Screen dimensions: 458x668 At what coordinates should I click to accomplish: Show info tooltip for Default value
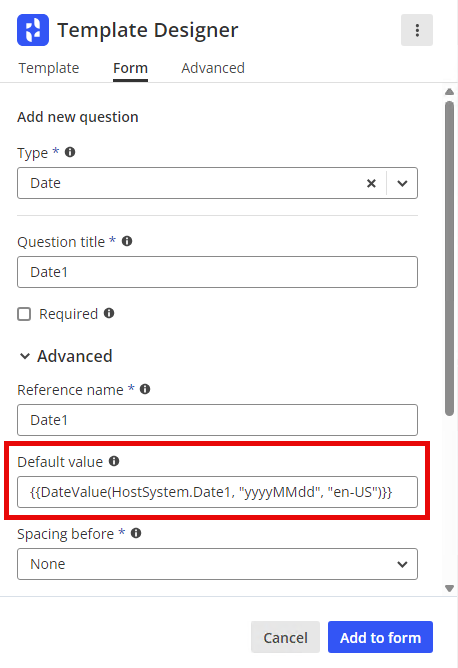[114, 461]
